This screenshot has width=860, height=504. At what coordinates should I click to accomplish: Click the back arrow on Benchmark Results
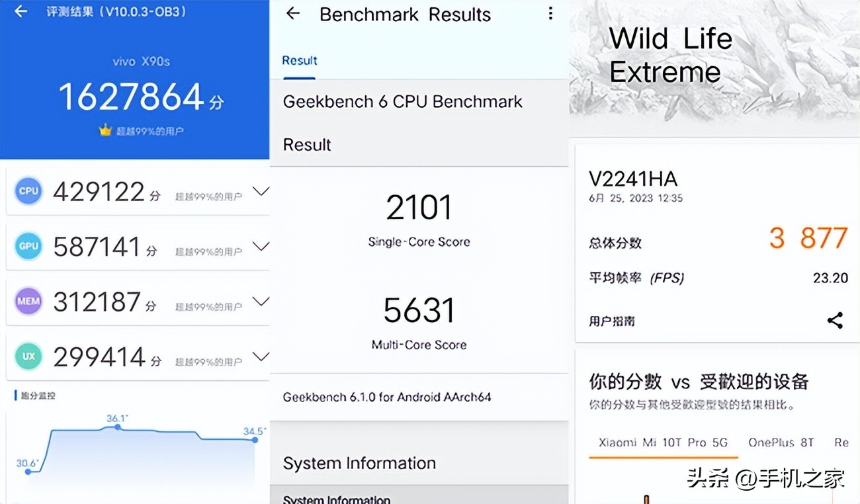click(292, 14)
